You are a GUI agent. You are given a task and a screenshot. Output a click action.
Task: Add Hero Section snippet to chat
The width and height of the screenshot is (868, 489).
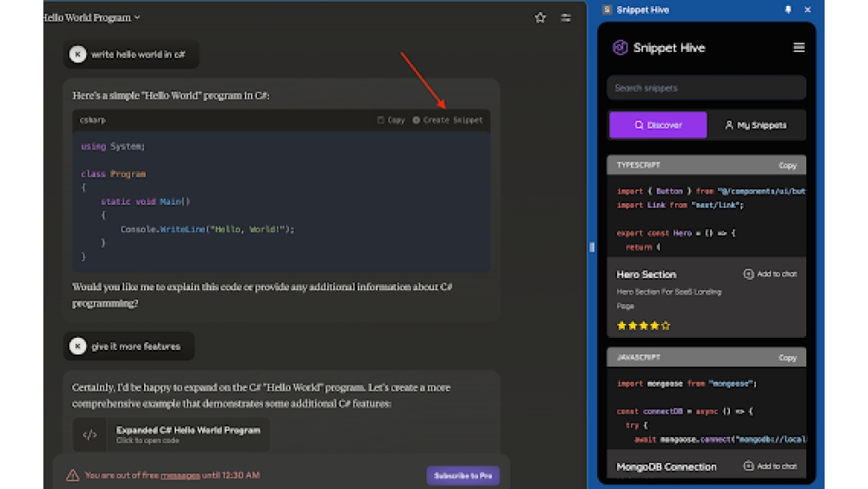[770, 274]
